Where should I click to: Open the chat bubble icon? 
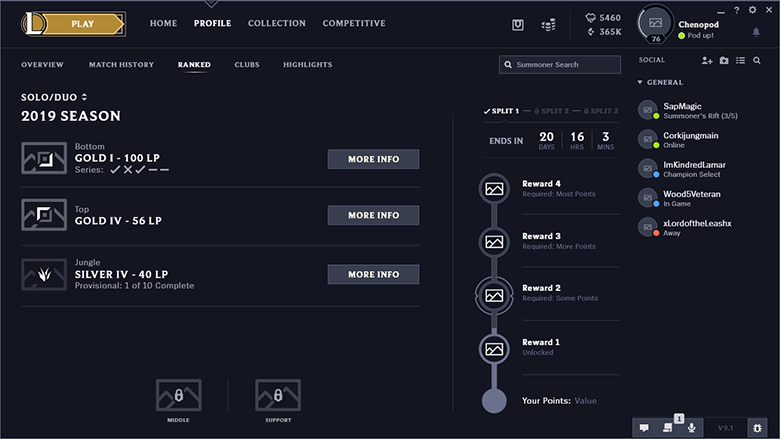645,427
